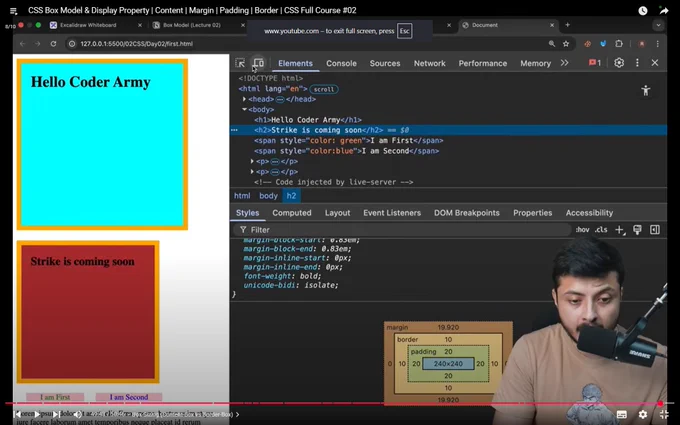This screenshot has width=680, height=425.
Task: Select html in breadcrumb trail
Action: point(242,196)
